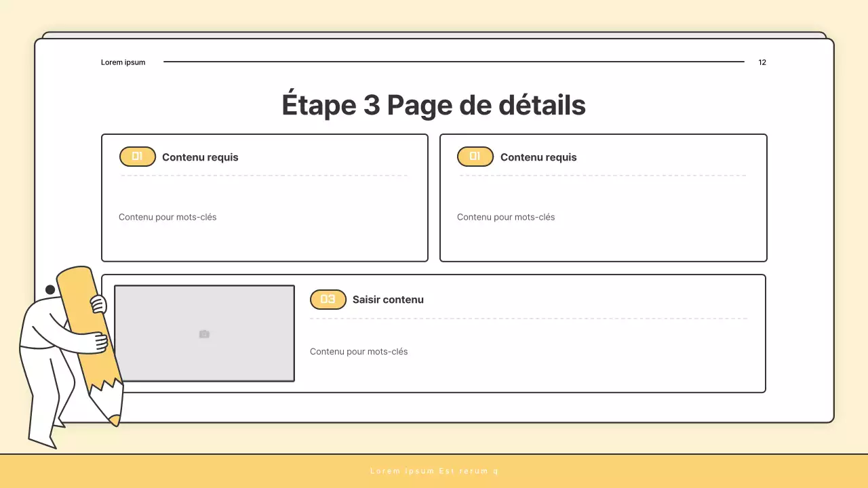Select the "Saisir contenu" heading
The image size is (868, 488).
coord(388,300)
